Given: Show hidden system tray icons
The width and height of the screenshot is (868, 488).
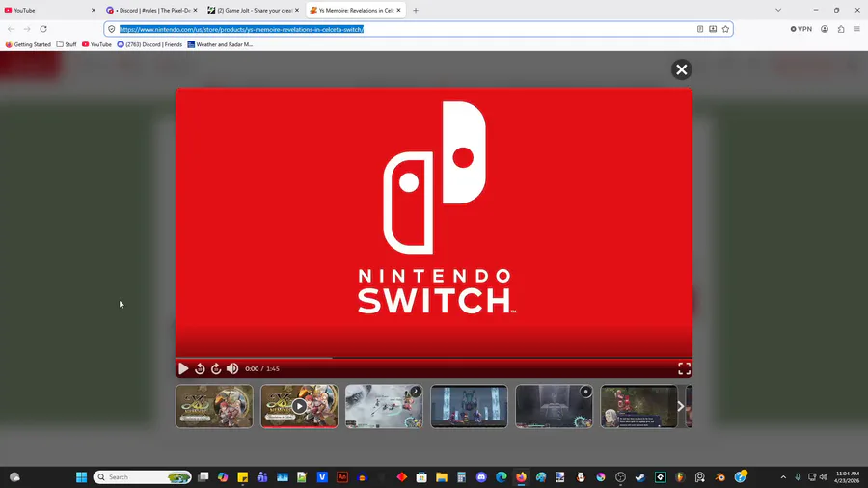Looking at the screenshot, I should pos(783,477).
